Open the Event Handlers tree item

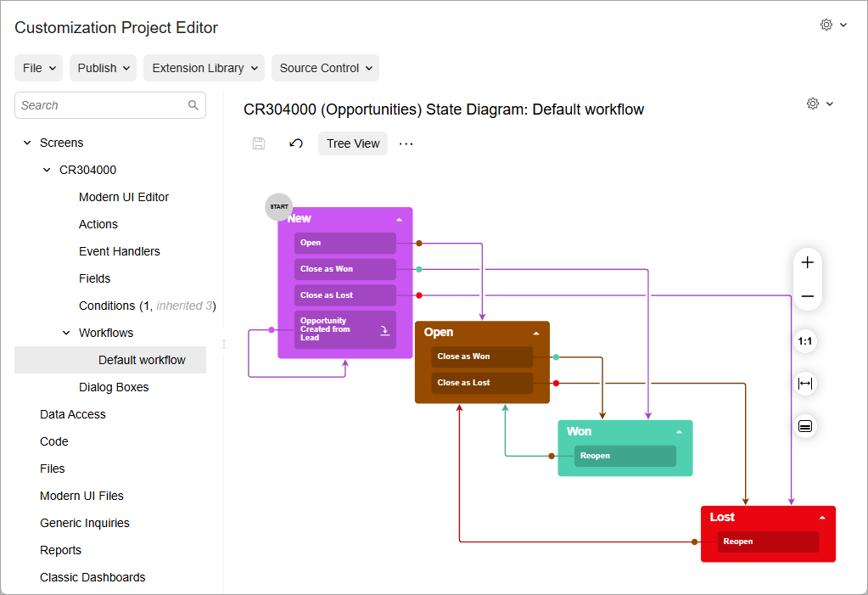(x=119, y=251)
